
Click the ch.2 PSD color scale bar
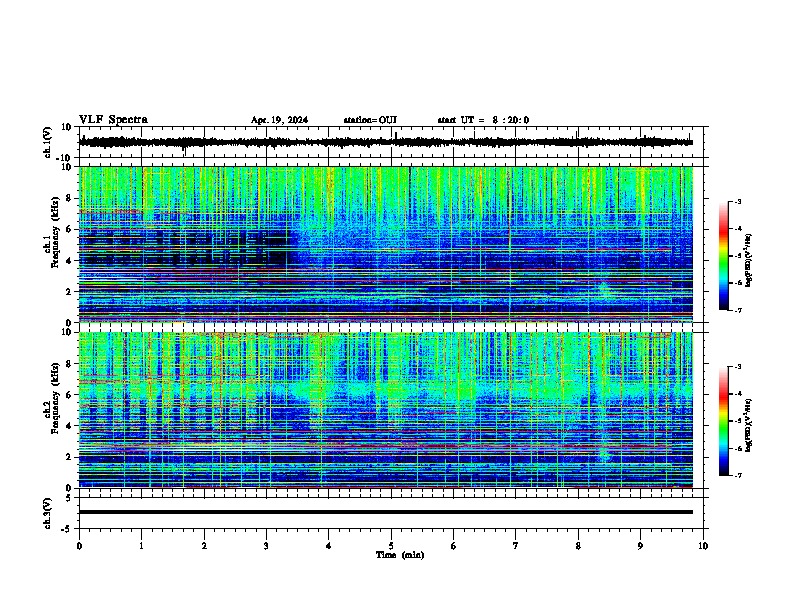click(x=724, y=421)
